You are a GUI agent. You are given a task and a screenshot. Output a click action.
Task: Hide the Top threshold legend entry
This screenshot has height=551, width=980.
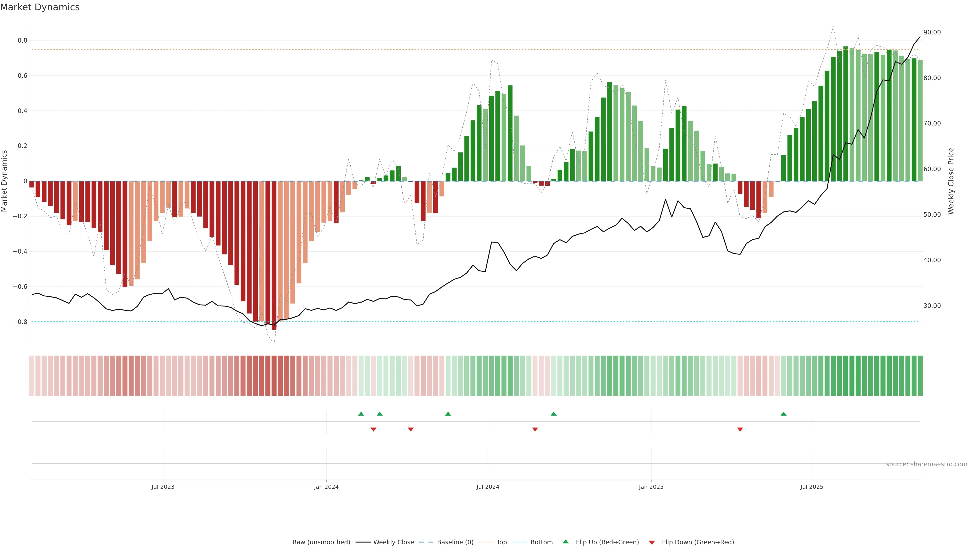click(x=501, y=542)
